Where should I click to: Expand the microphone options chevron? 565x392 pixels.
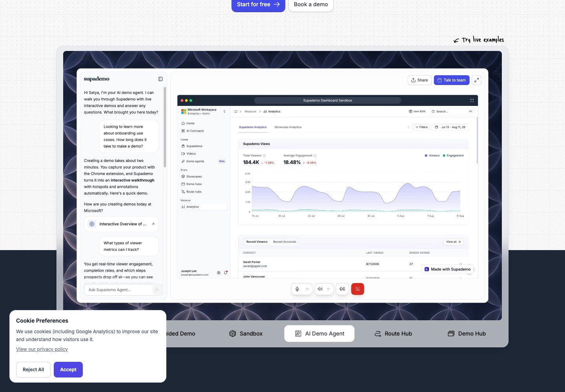(307, 289)
